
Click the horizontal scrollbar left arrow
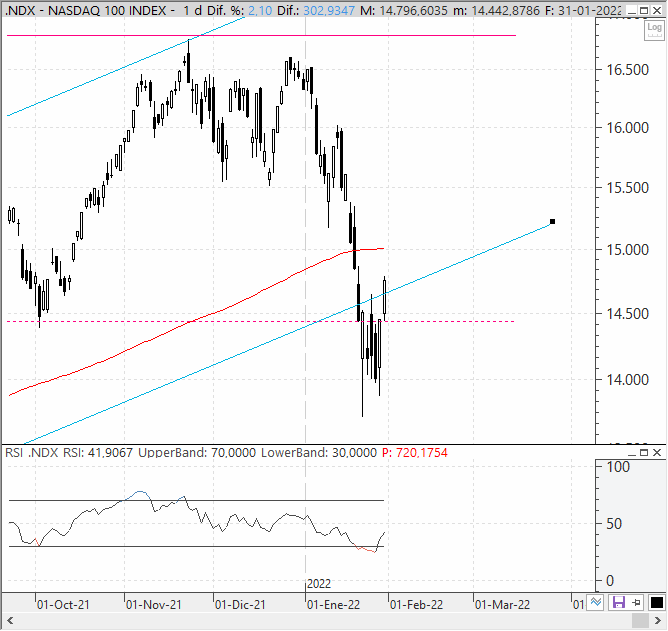(x=10, y=621)
